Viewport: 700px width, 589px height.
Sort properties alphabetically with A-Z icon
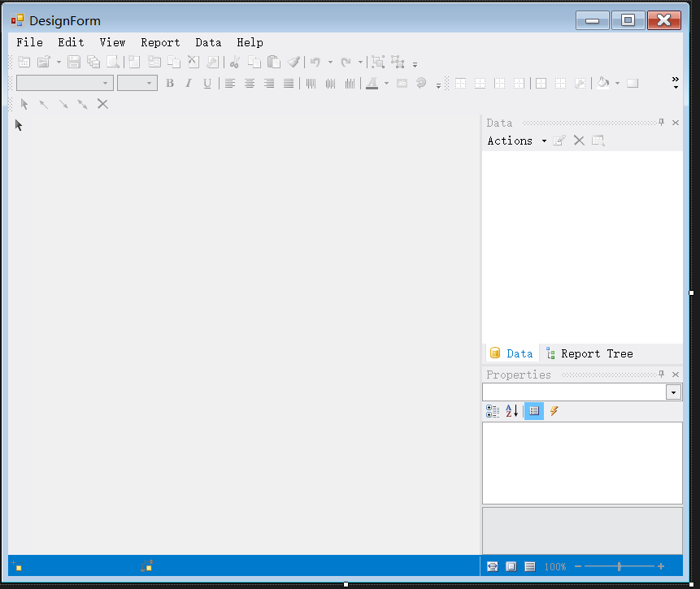(x=512, y=411)
